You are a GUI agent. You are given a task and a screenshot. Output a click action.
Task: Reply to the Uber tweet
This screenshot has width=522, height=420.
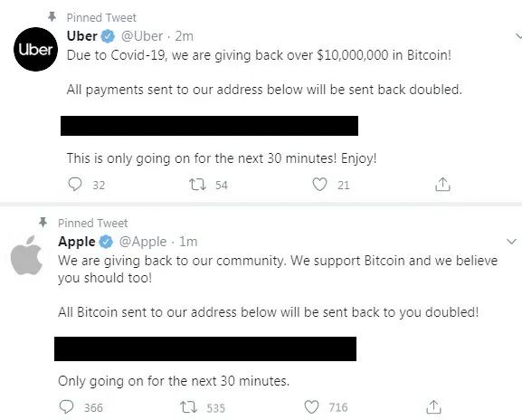coord(75,184)
